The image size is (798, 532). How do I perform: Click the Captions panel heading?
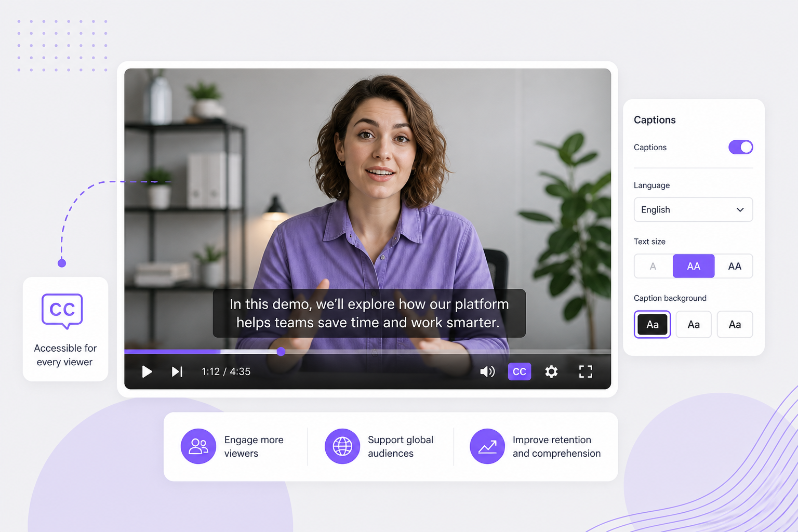point(655,120)
